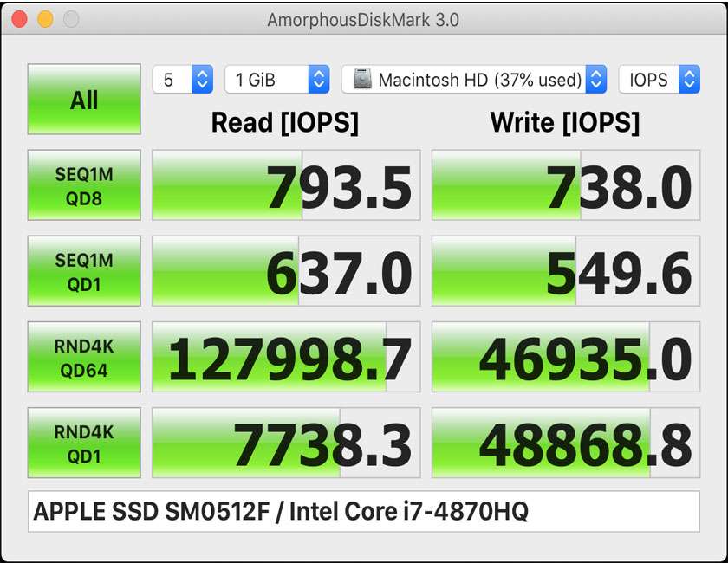
Task: Click the stepper arrows beside the trial count
Action: [x=201, y=79]
